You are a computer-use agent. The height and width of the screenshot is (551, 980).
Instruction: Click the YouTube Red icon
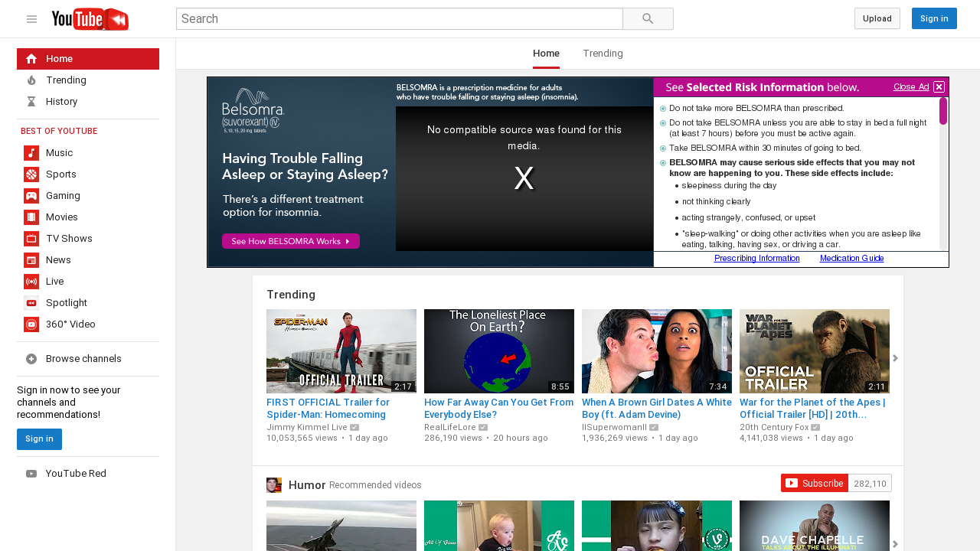pyautogui.click(x=31, y=474)
